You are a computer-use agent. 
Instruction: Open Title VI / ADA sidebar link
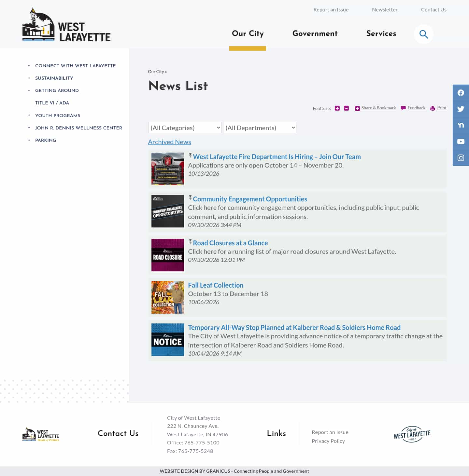[52, 103]
